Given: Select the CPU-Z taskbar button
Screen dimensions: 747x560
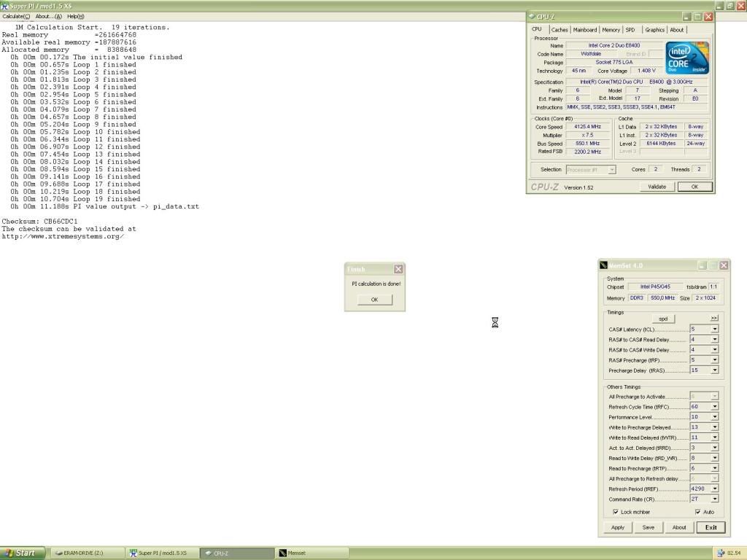Looking at the screenshot, I should point(237,553).
